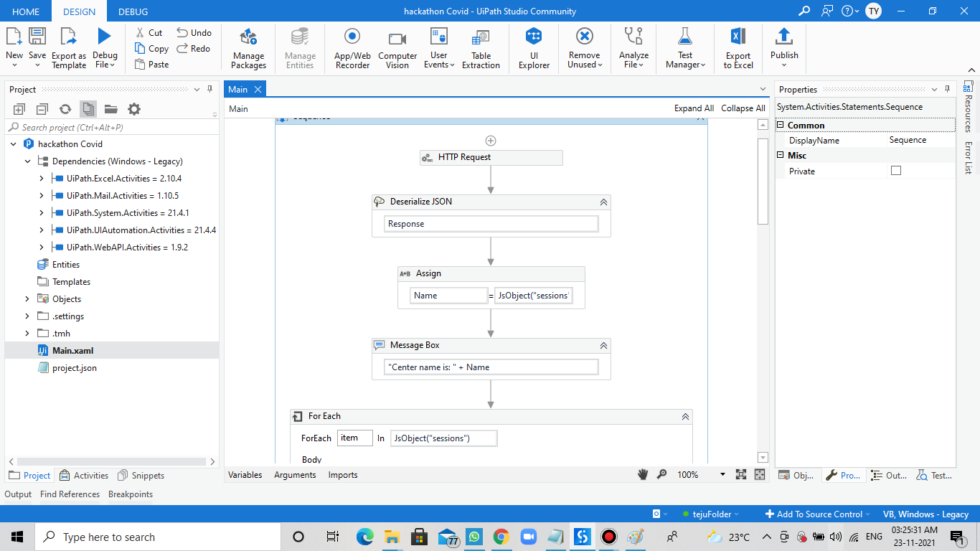Publish the project

coord(784,48)
